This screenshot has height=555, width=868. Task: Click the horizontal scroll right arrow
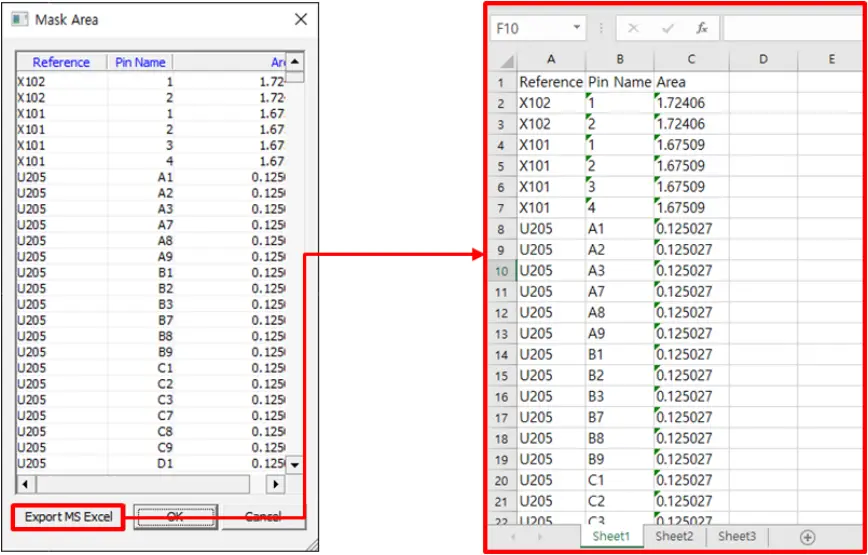click(275, 484)
